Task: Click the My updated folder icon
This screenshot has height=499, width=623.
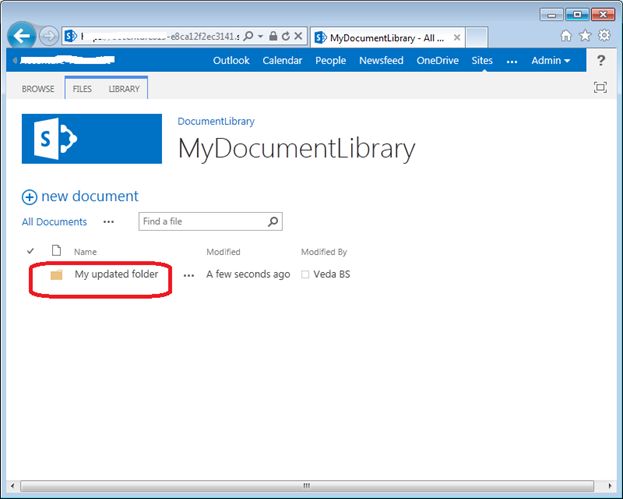Action: point(56,275)
